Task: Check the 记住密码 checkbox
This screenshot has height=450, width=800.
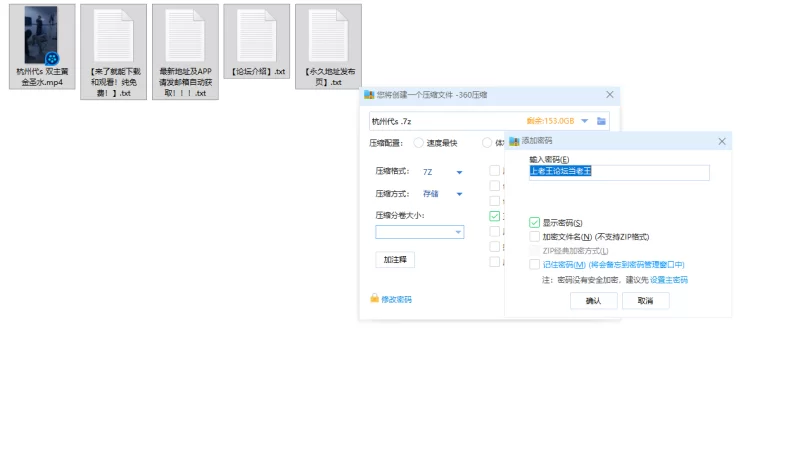Action: 534,264
